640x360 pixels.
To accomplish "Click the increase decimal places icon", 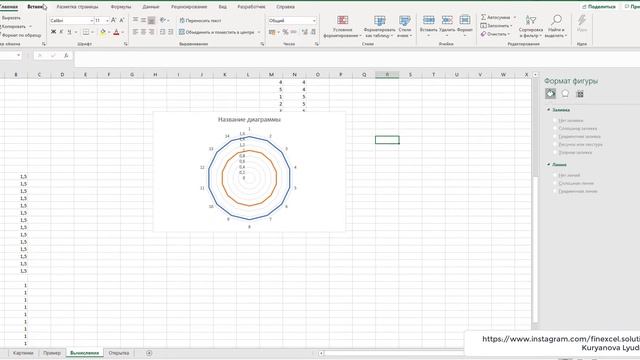I will pyautogui.click(x=304, y=32).
